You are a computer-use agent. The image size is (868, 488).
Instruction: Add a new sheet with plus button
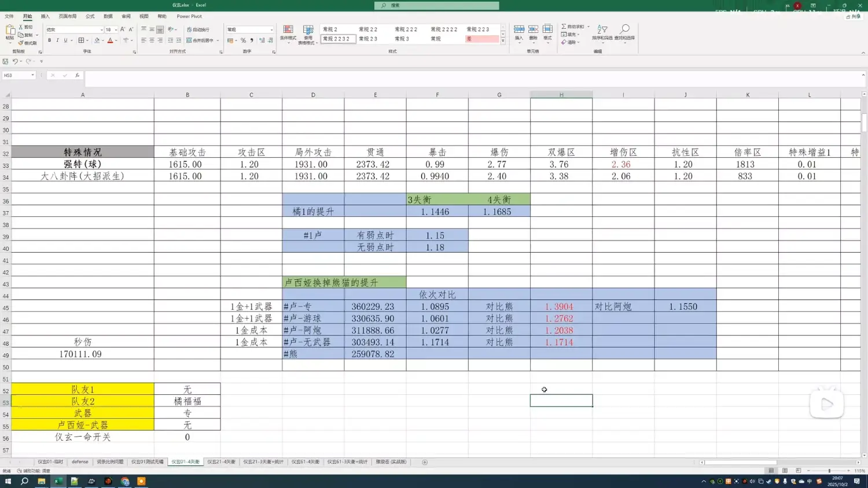(x=425, y=462)
